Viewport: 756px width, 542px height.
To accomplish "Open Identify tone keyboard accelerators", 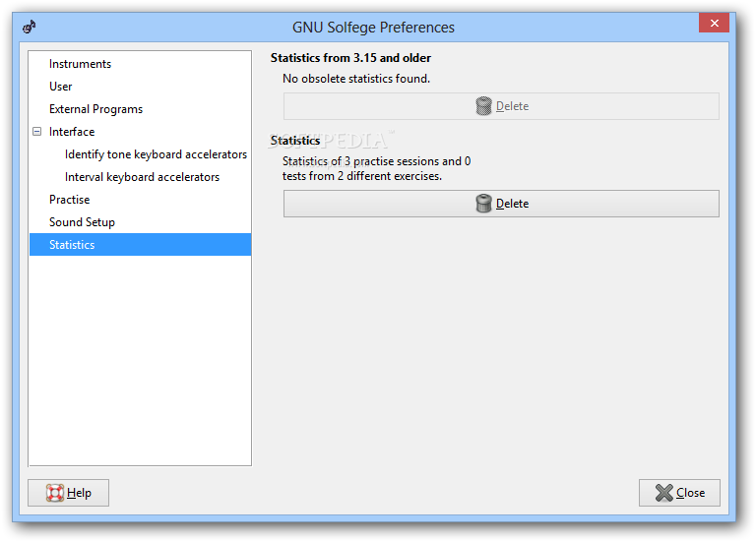I will [x=156, y=154].
